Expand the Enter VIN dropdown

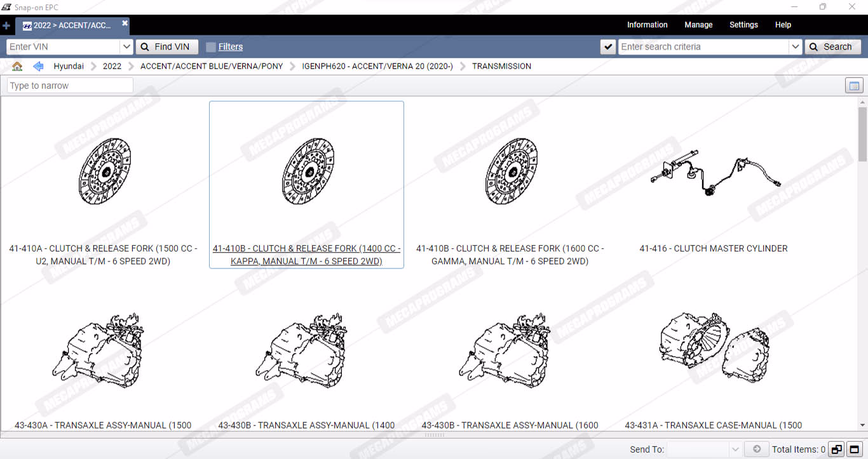[x=126, y=47]
